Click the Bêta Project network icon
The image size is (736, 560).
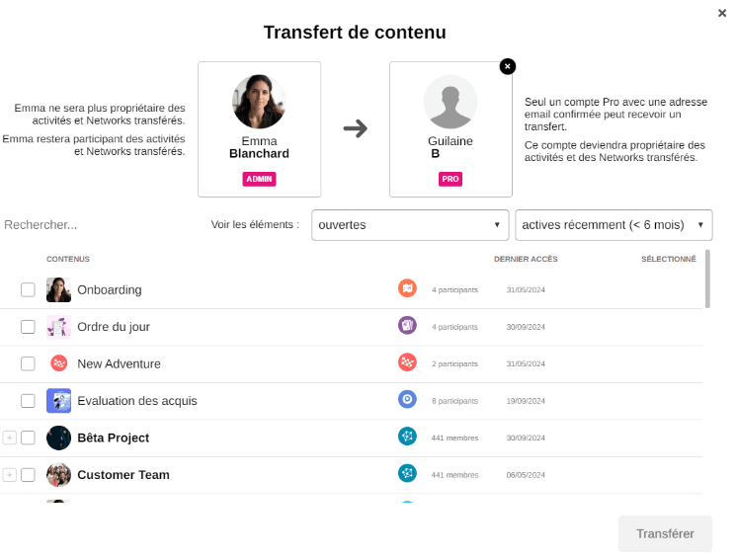(407, 437)
